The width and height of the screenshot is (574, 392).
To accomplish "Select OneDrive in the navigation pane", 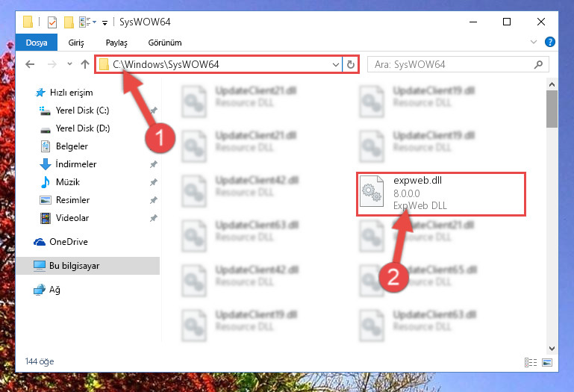I will (69, 242).
